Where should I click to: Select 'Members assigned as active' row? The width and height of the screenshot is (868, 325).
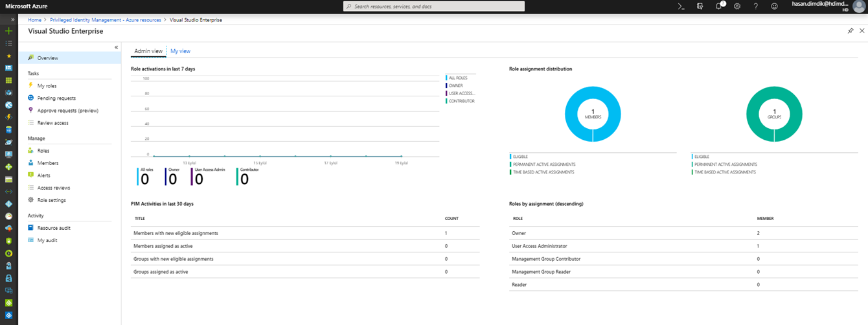click(x=306, y=246)
